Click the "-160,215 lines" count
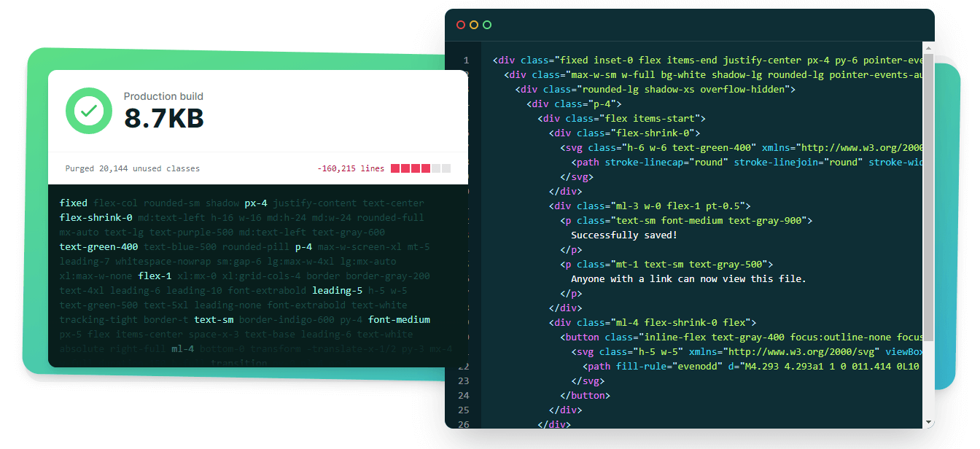 [351, 168]
